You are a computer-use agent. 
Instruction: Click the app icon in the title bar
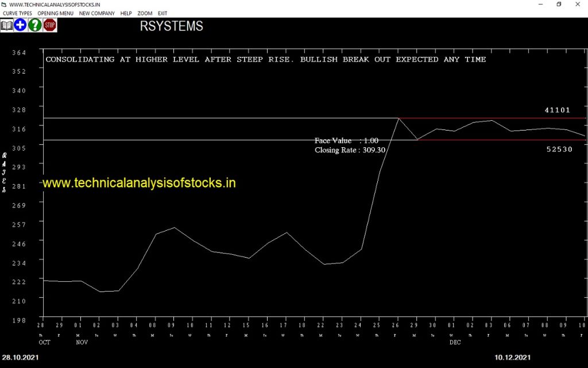click(x=5, y=5)
